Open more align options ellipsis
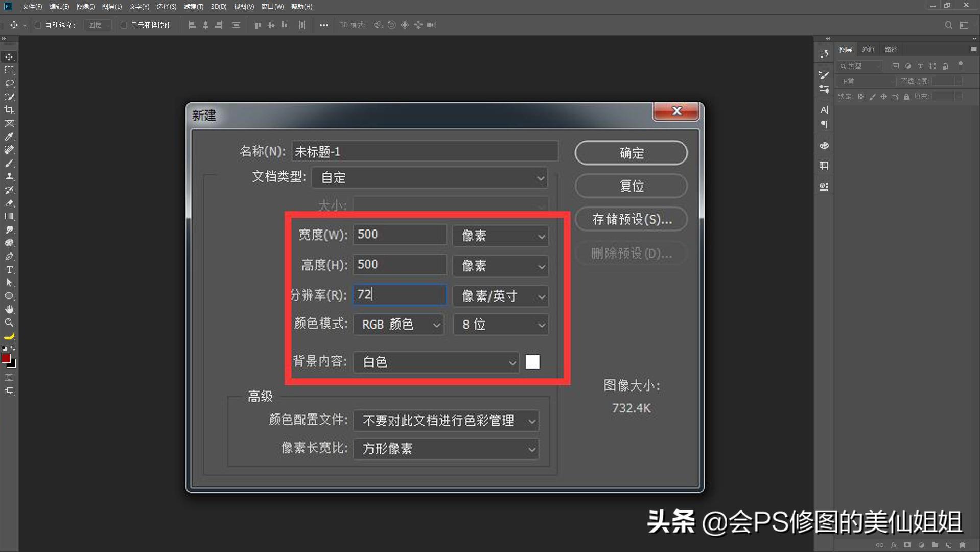Viewport: 980px width, 552px height. (x=323, y=25)
